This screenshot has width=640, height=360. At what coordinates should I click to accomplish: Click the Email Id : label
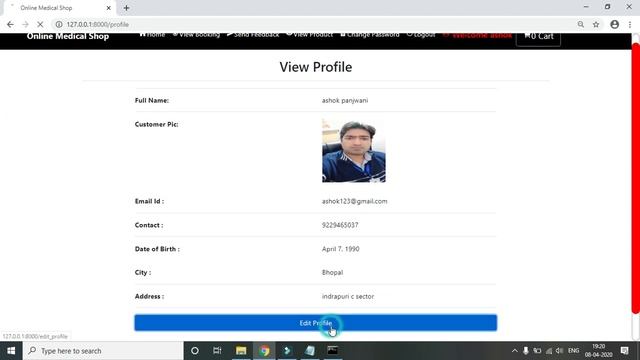149,201
